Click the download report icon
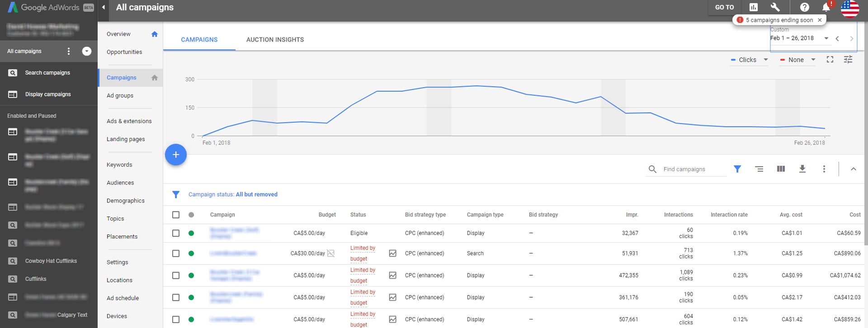Screen dimensions: 868x328 click(x=802, y=169)
